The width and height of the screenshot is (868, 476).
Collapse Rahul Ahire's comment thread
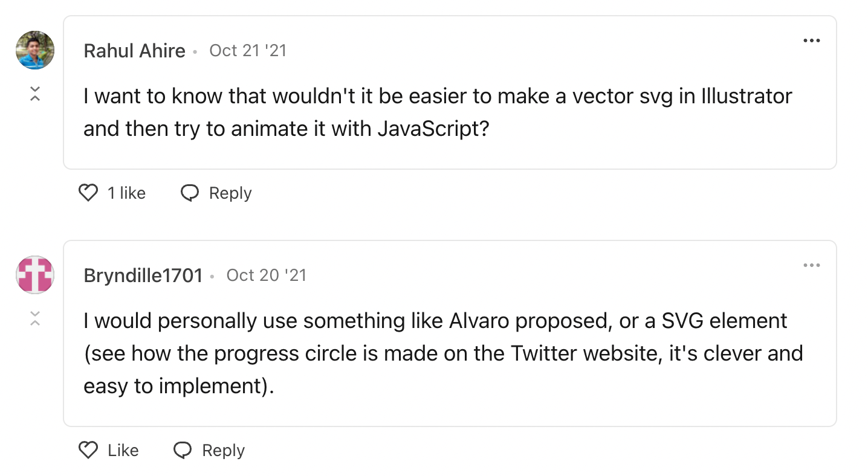click(x=35, y=94)
